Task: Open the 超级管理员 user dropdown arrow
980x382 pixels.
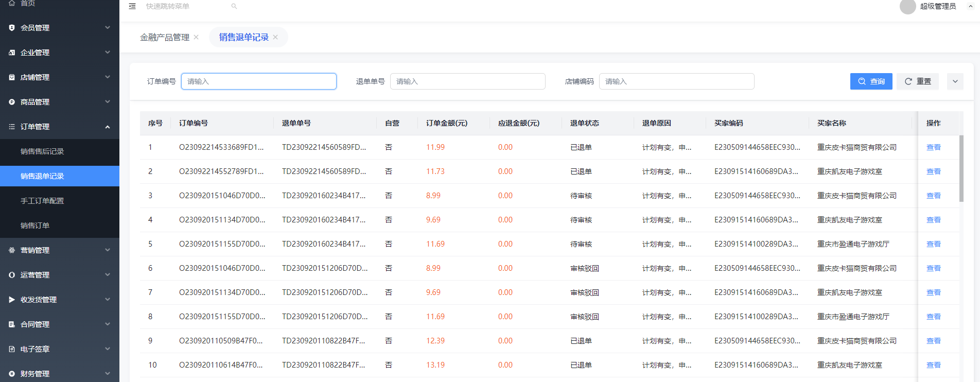Action: pos(971,6)
